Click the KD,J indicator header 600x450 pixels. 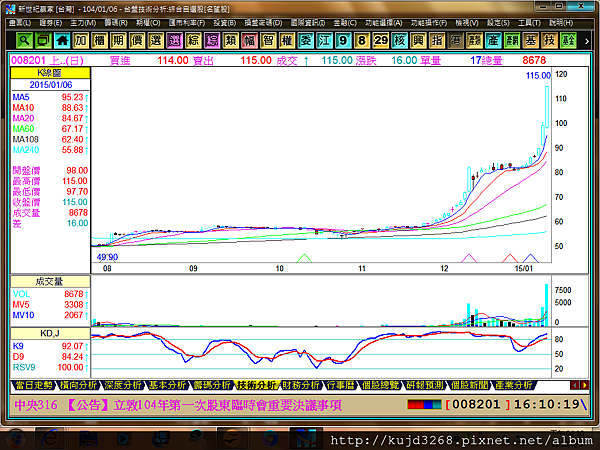point(50,334)
